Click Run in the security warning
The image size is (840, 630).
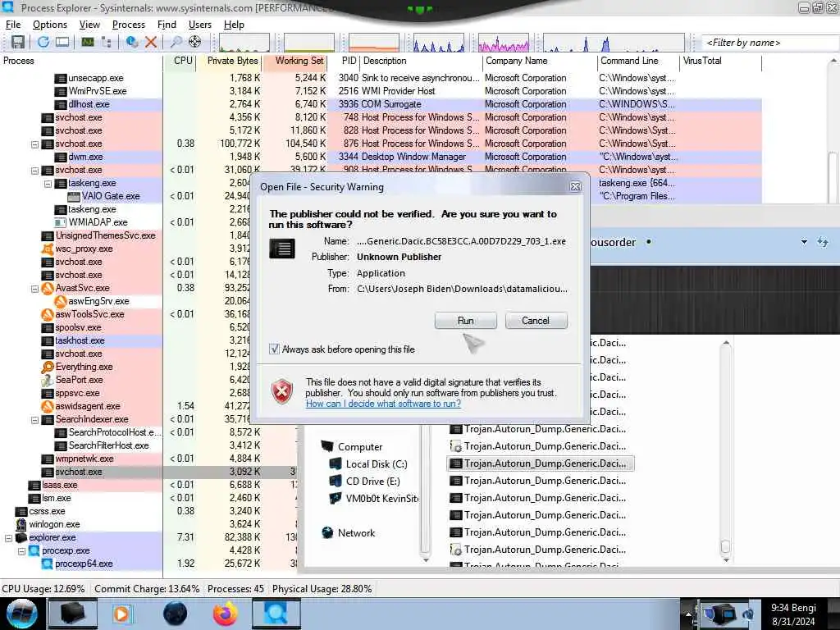pyautogui.click(x=466, y=321)
